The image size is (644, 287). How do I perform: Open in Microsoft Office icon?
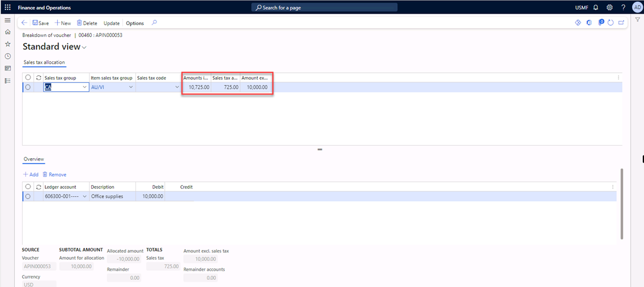(x=589, y=23)
